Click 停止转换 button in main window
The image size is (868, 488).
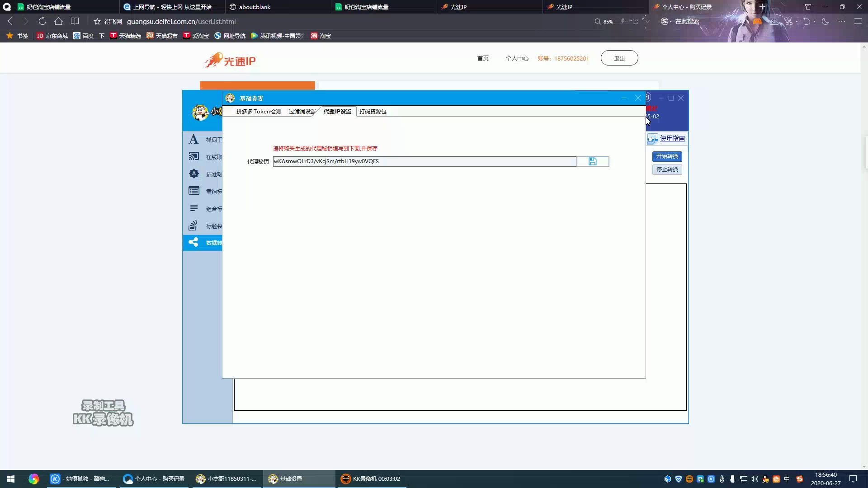[x=667, y=169]
